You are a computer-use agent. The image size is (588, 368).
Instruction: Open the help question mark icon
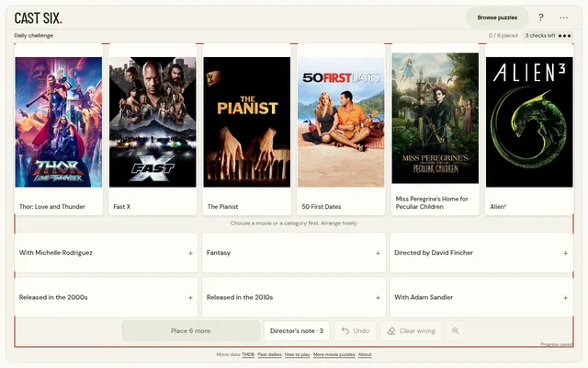(x=541, y=17)
